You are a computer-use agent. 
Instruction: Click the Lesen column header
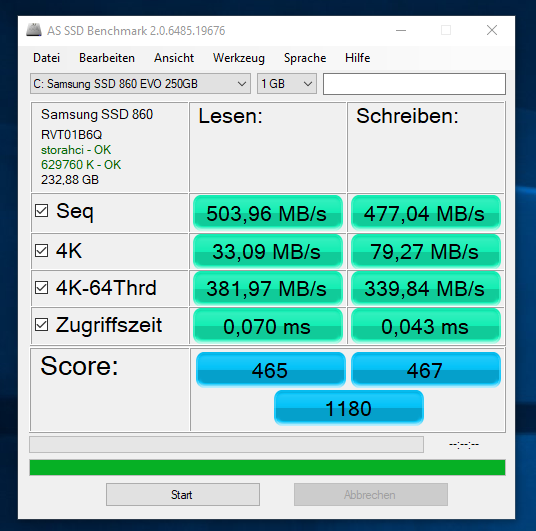[x=230, y=116]
